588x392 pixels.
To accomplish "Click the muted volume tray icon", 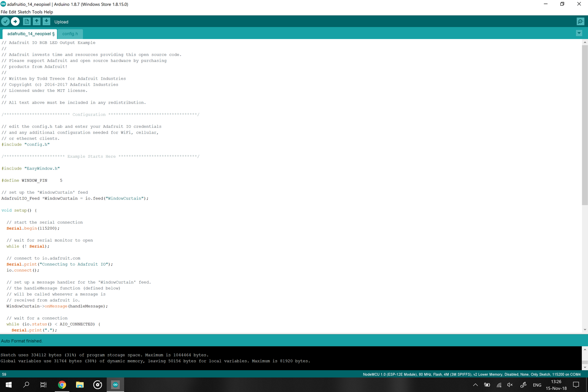I will 510,385.
